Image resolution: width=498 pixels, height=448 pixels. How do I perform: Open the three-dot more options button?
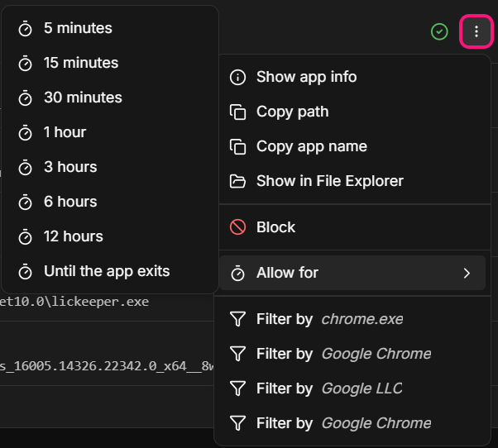pos(476,31)
